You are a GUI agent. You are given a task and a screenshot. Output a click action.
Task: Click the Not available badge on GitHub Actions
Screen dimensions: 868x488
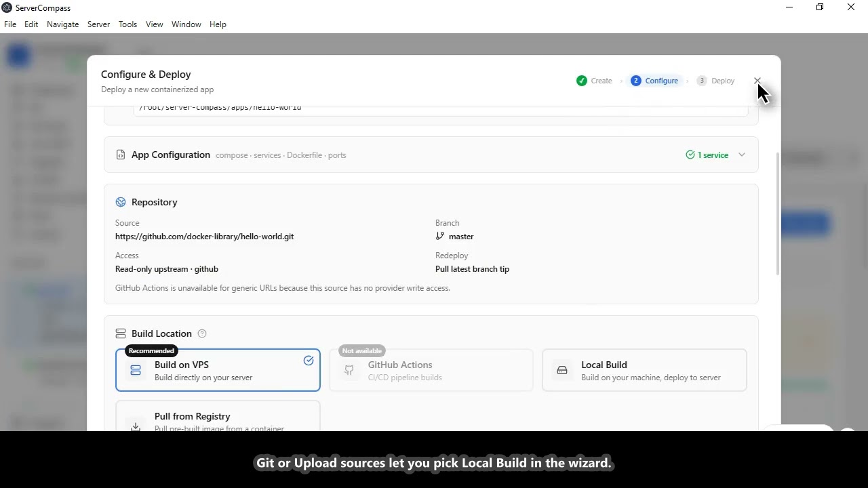click(x=362, y=350)
